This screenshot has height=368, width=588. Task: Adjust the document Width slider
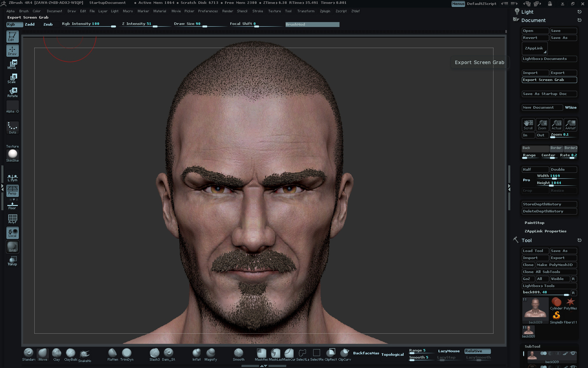(x=556, y=176)
